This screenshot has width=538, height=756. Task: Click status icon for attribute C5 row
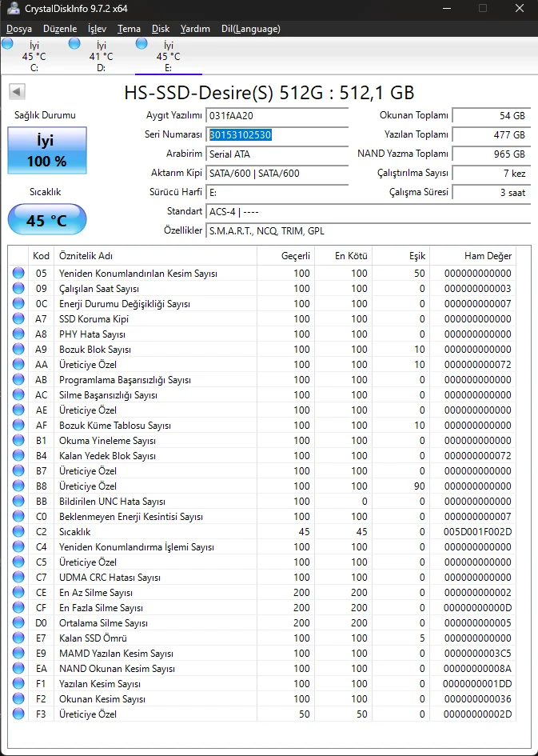tap(18, 562)
